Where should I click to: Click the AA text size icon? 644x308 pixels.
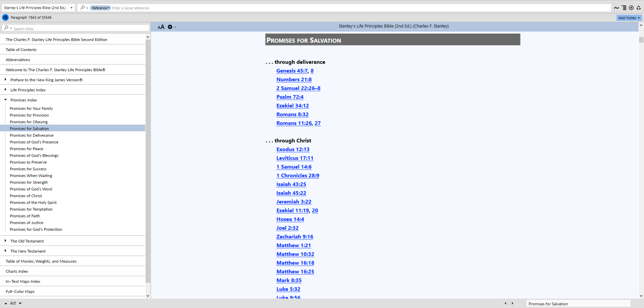[x=161, y=27]
